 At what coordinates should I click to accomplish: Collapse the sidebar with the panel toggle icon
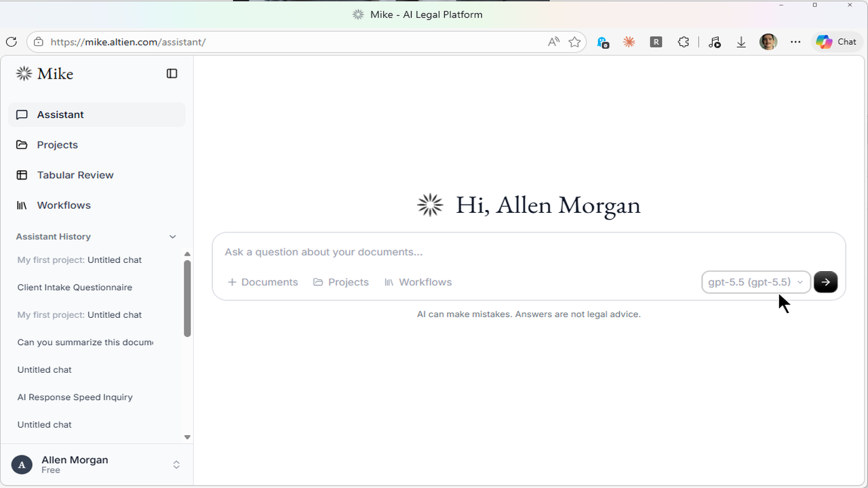tap(172, 73)
